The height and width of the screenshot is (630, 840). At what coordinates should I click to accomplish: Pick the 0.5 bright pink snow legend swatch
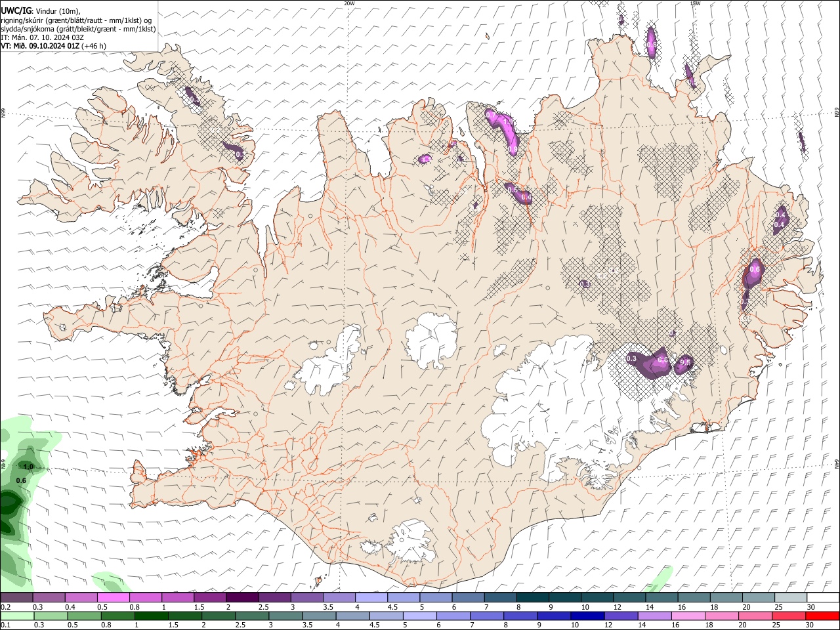pyautogui.click(x=113, y=597)
